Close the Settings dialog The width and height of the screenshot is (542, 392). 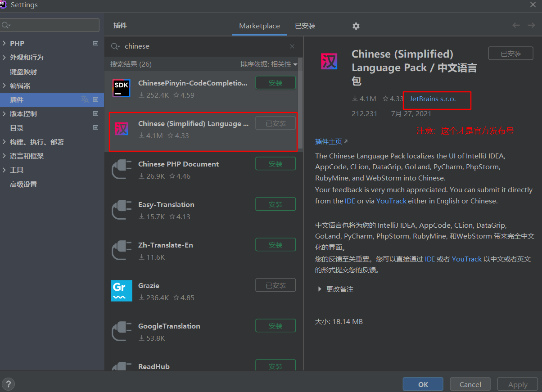click(x=533, y=5)
